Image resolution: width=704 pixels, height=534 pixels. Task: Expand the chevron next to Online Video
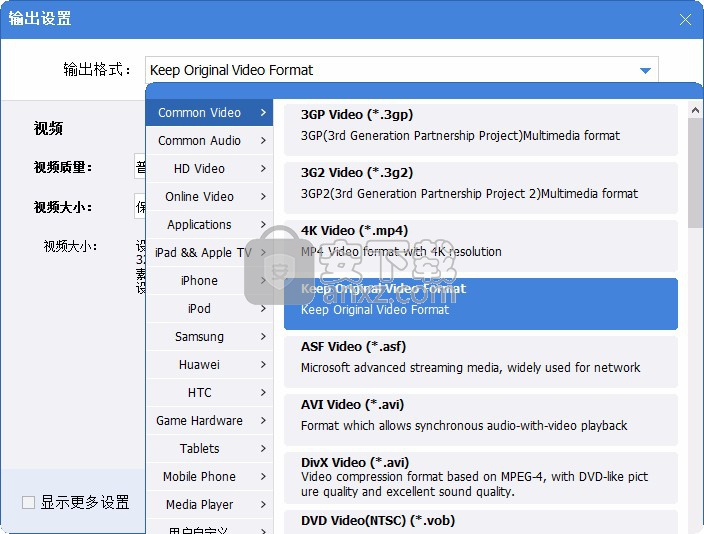(264, 197)
